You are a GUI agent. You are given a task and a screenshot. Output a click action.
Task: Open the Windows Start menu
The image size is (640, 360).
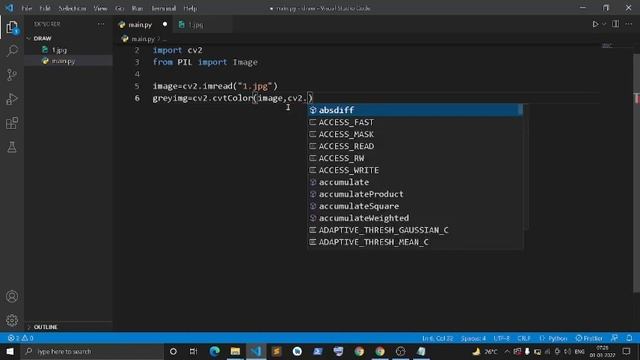tap(10, 351)
